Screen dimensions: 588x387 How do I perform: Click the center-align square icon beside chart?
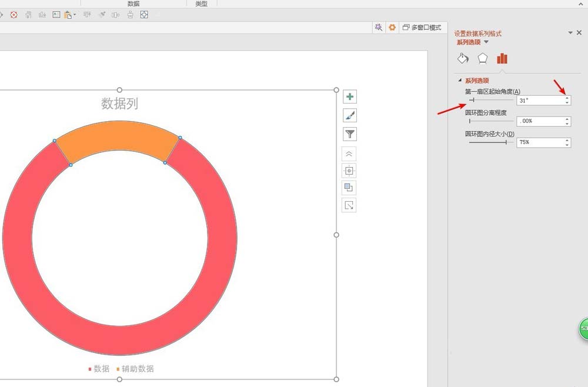(349, 171)
